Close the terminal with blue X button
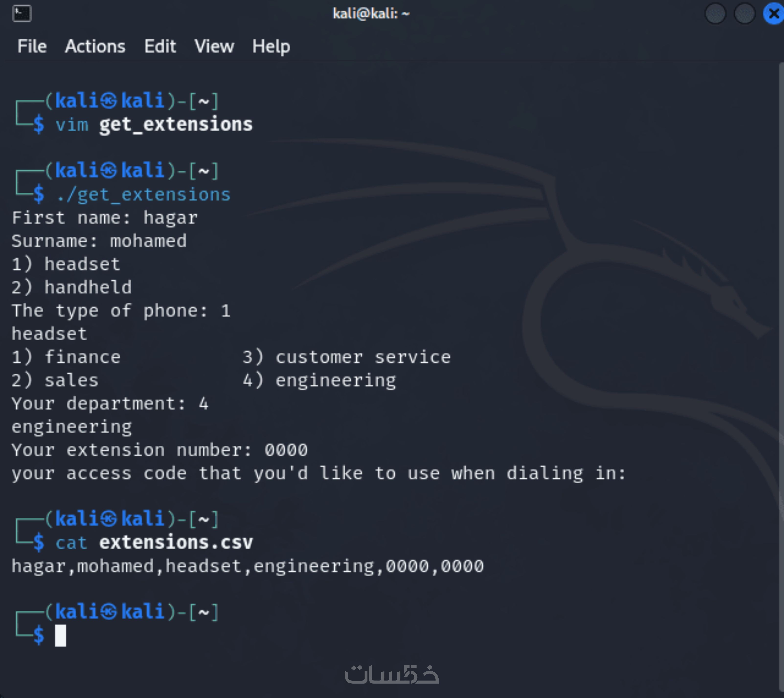Viewport: 784px width, 698px height. click(x=774, y=14)
